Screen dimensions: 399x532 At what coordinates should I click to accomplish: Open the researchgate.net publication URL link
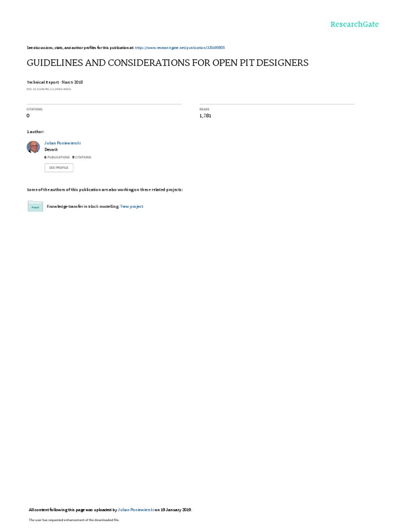click(x=180, y=48)
